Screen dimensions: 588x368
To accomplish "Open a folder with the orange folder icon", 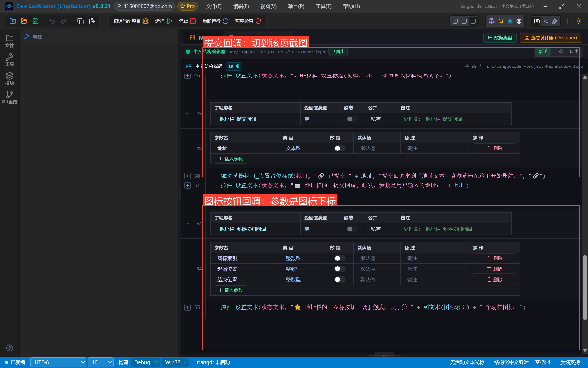I will click(x=24, y=21).
